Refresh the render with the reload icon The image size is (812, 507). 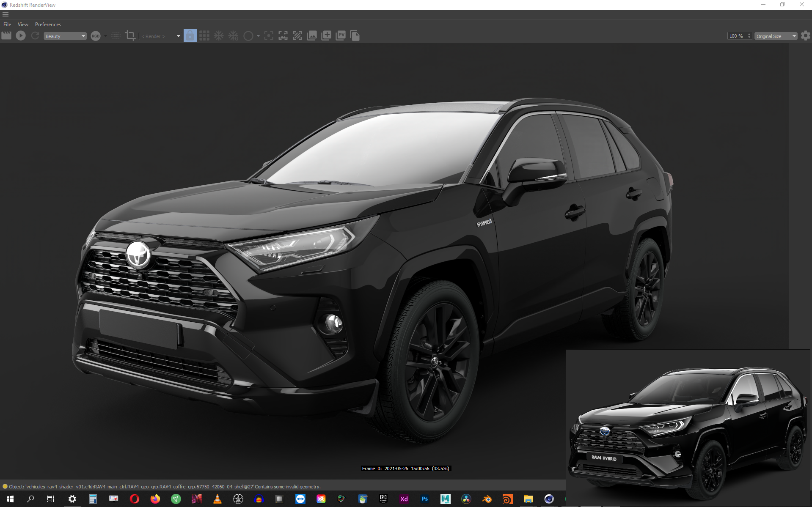35,36
